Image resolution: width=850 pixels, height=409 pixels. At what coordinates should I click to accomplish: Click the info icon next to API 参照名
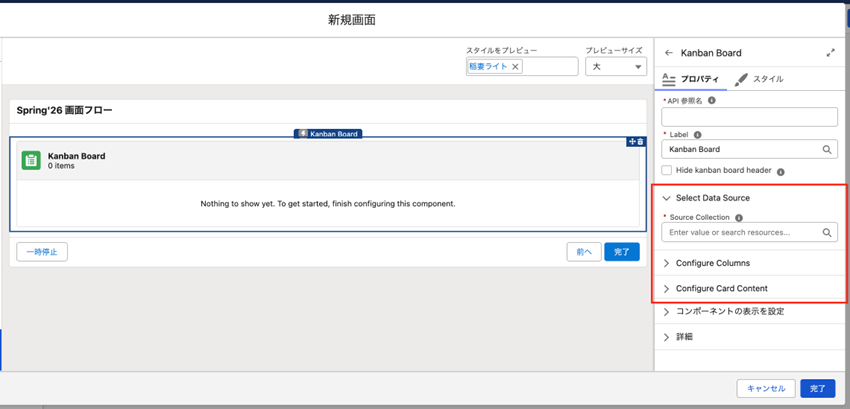coord(712,101)
